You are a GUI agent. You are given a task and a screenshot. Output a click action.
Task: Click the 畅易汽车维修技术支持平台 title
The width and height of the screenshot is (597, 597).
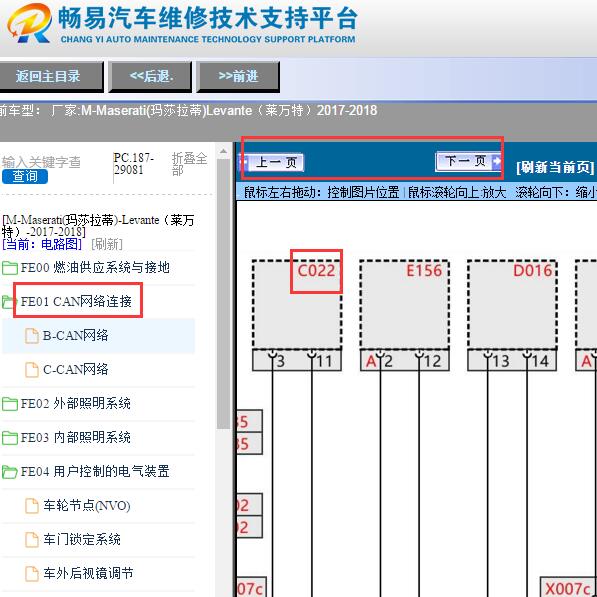[208, 18]
